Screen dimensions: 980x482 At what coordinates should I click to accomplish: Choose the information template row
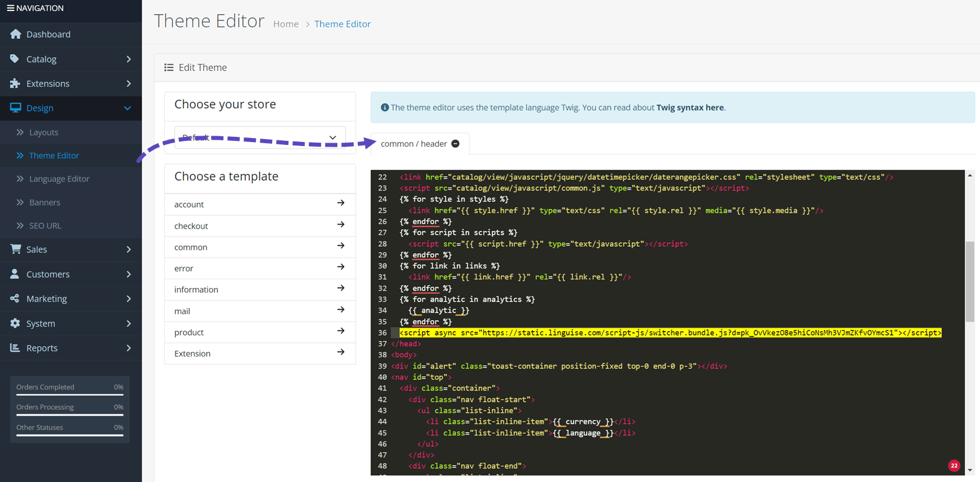coord(260,289)
